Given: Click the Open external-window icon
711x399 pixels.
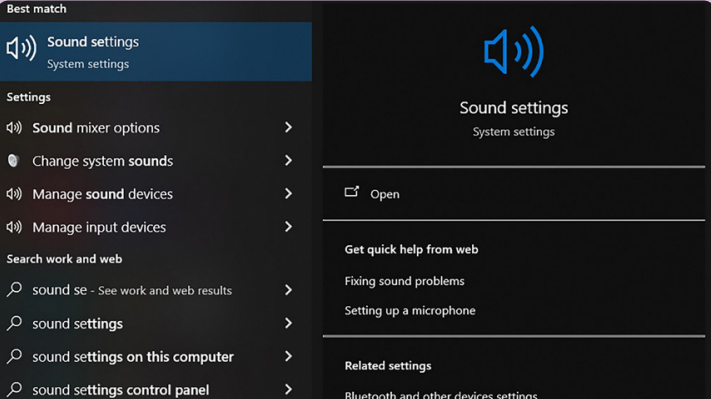Looking at the screenshot, I should (x=352, y=192).
